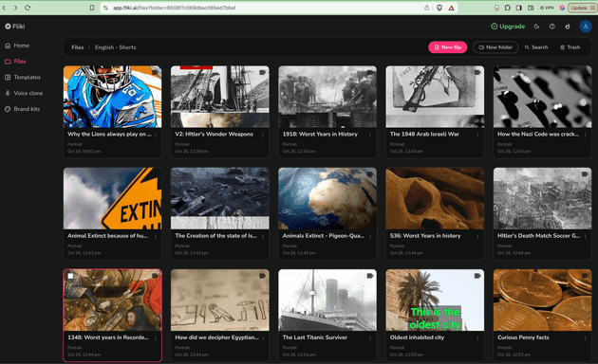598x364 pixels.
Task: Click the browser back arrow
Action: 5,8
